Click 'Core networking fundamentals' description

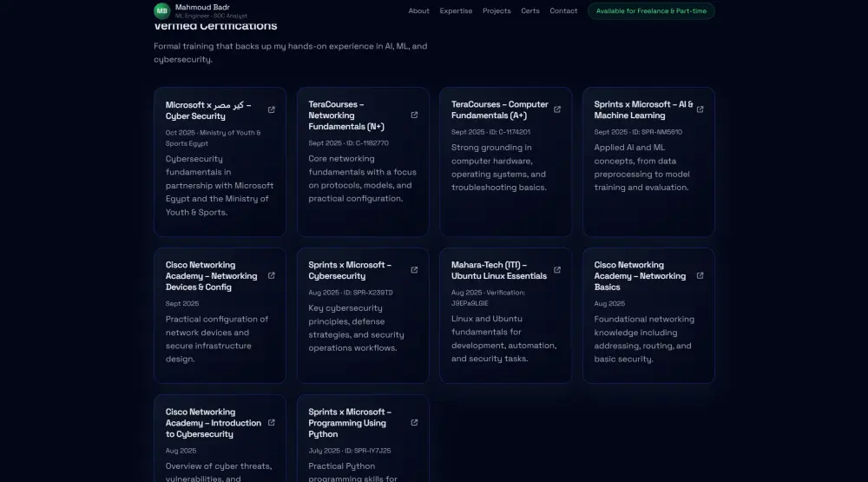point(362,178)
